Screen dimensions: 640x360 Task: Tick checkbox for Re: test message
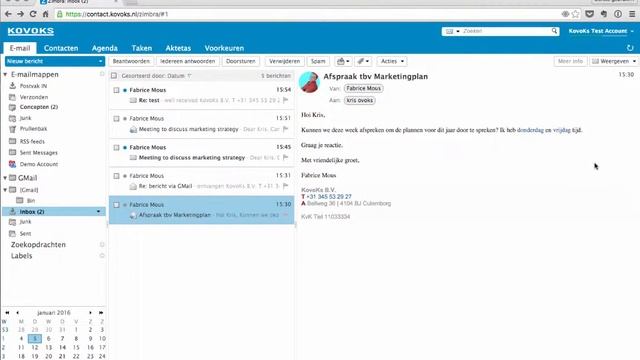[x=116, y=90]
